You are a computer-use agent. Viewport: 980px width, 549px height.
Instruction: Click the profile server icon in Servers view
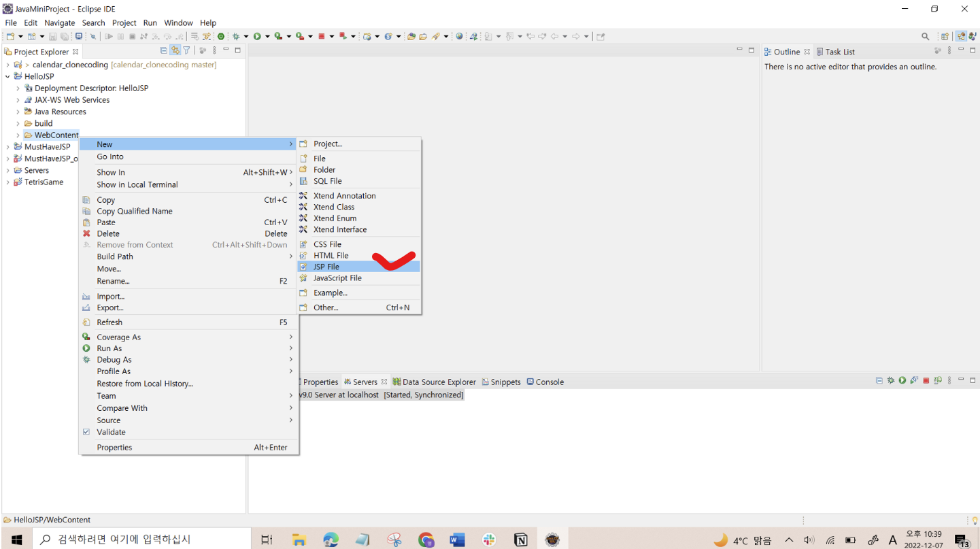point(914,380)
